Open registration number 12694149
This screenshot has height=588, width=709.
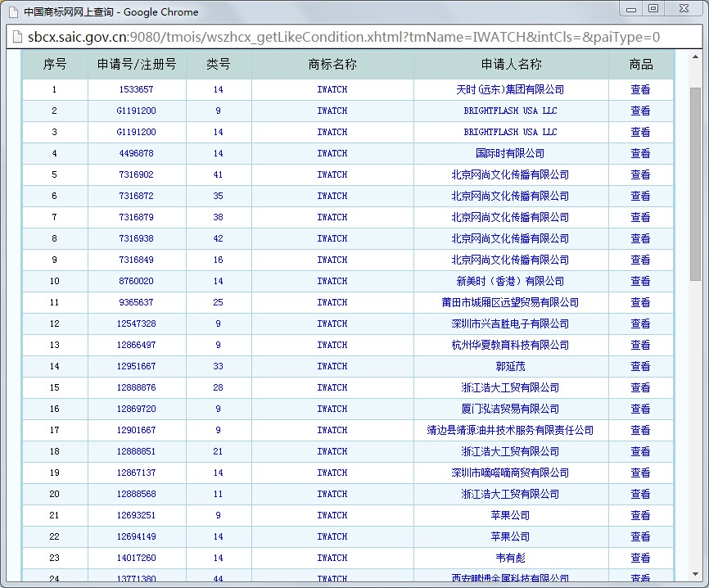tap(136, 536)
